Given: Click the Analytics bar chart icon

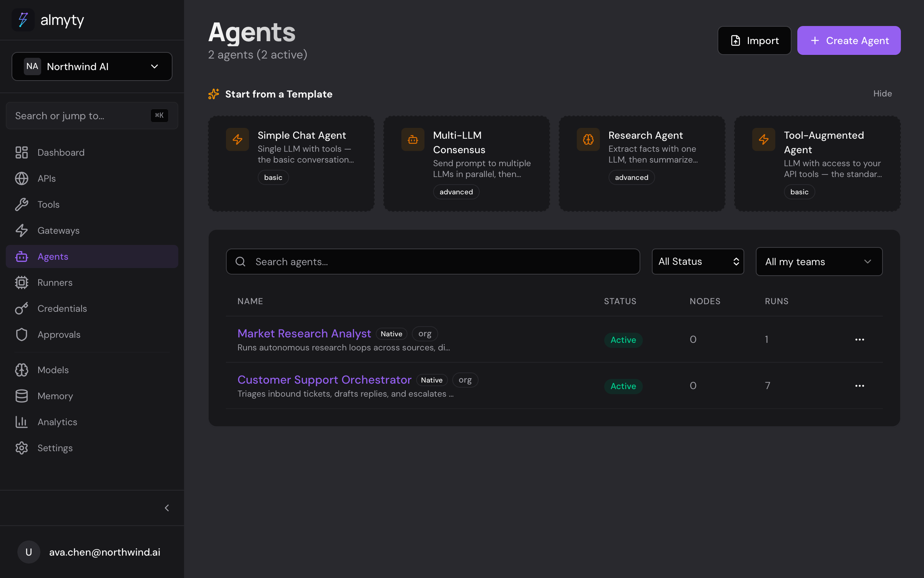Looking at the screenshot, I should (x=22, y=422).
